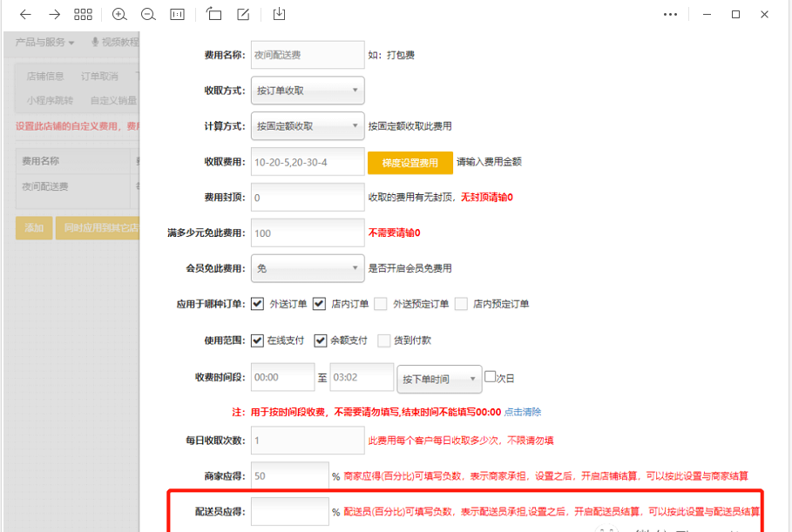Click the 梯度设置费用 button
Image resolution: width=792 pixels, height=532 pixels.
pos(410,163)
